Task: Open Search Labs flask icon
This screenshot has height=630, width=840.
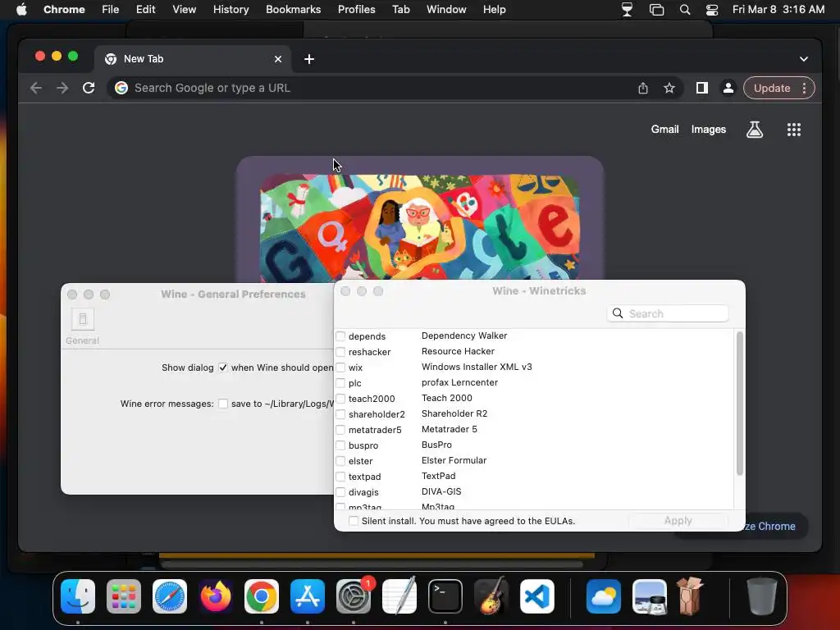Action: pyautogui.click(x=755, y=129)
